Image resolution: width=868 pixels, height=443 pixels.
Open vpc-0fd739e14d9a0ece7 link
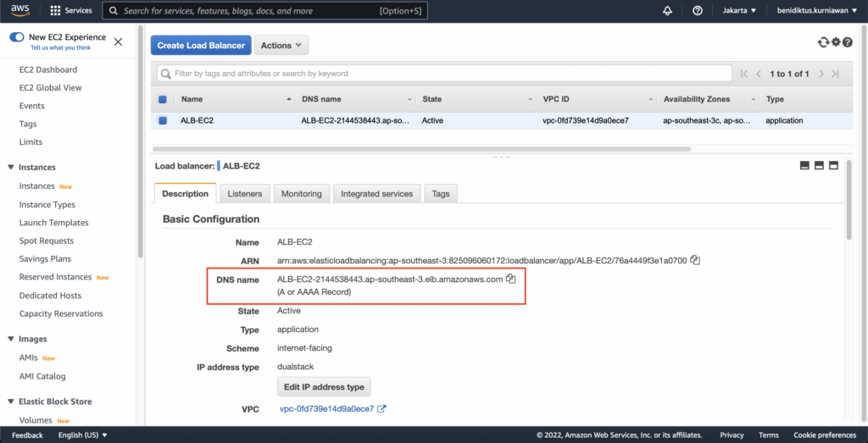click(326, 409)
